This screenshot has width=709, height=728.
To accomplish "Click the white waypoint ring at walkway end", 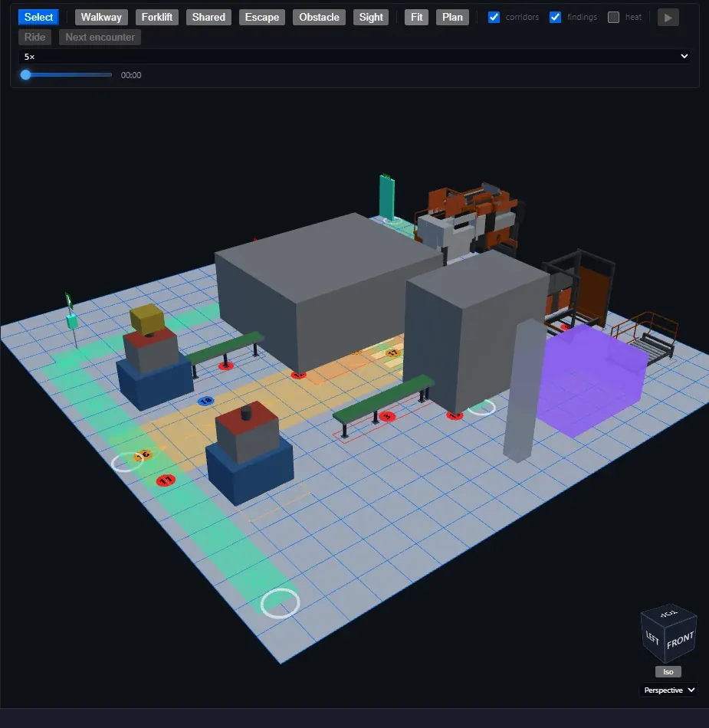I will click(x=280, y=603).
